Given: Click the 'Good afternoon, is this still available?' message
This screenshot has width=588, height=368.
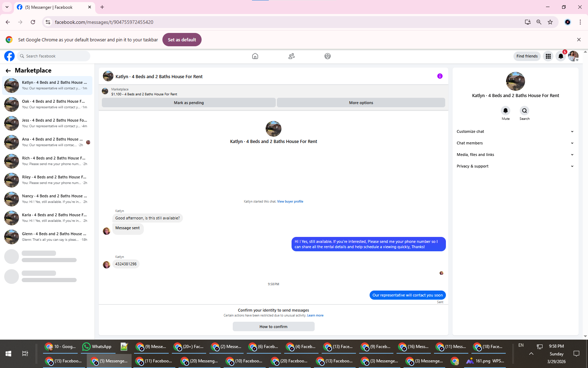Looking at the screenshot, I should [x=147, y=218].
